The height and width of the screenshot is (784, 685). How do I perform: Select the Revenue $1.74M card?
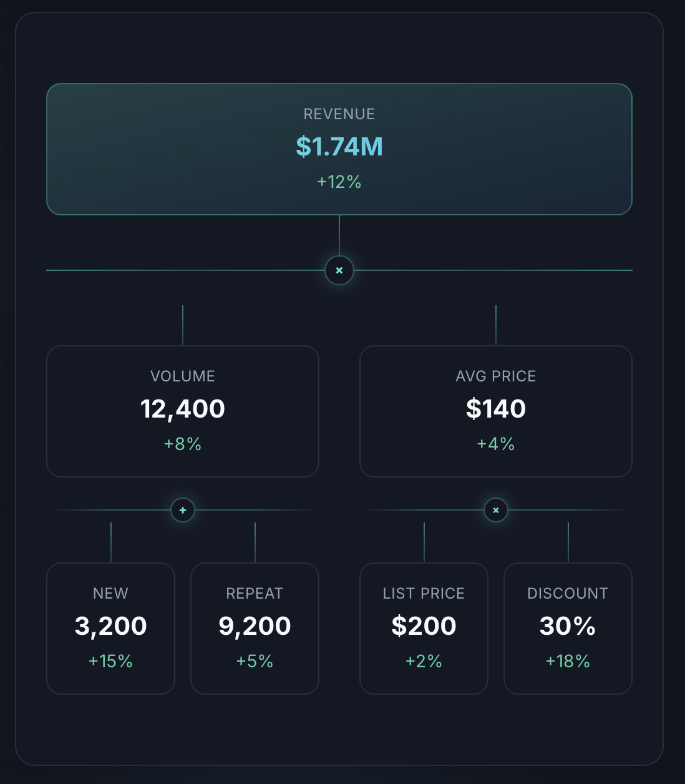[339, 149]
